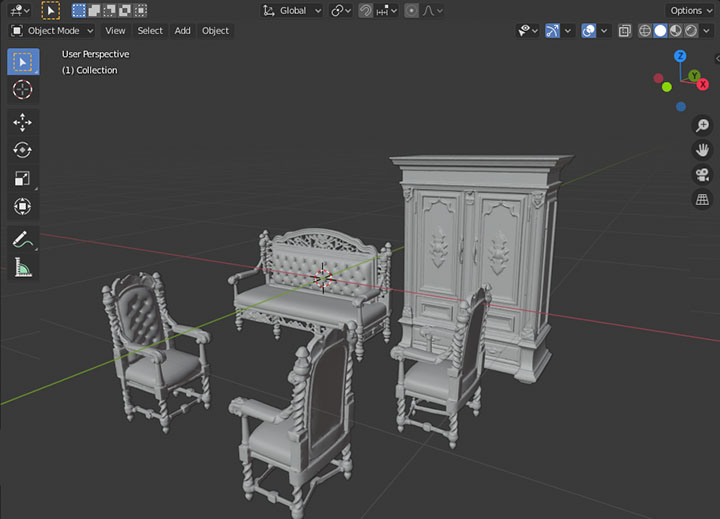This screenshot has width=720, height=519.
Task: Open the Global transform orientation dropdown
Action: (x=292, y=10)
